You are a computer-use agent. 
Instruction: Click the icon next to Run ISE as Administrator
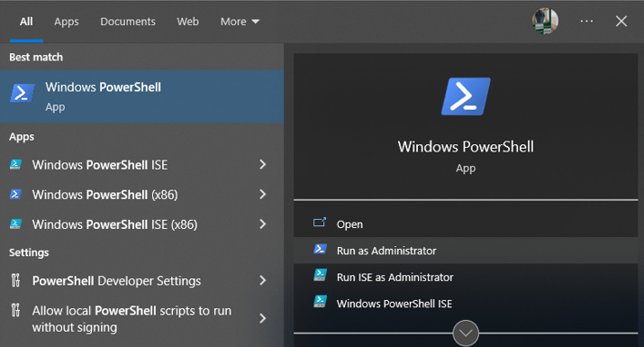coord(320,276)
